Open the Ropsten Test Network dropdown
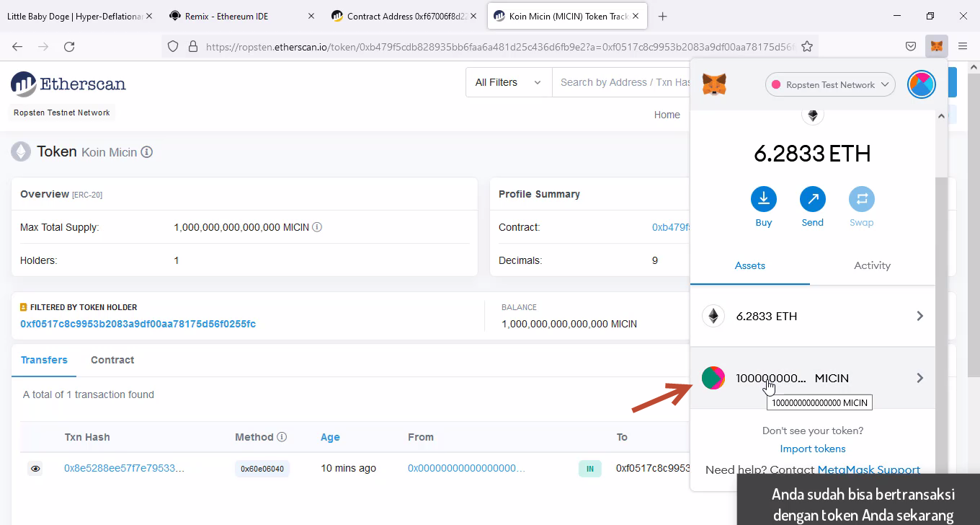The height and width of the screenshot is (525, 980). click(829, 84)
